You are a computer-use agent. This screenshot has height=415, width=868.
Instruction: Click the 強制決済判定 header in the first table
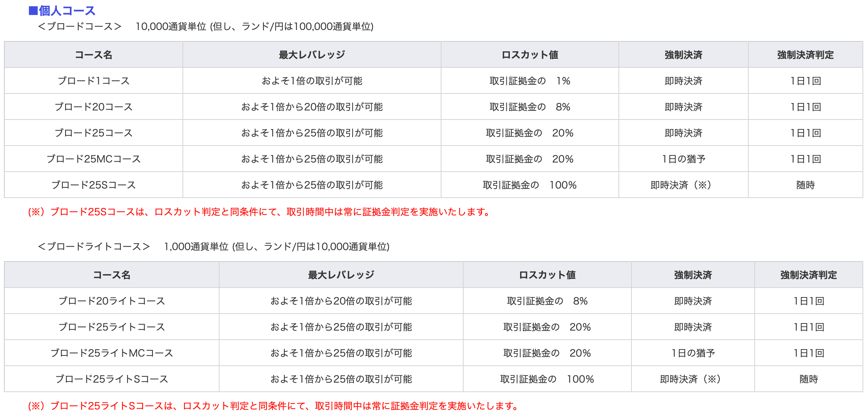click(805, 55)
